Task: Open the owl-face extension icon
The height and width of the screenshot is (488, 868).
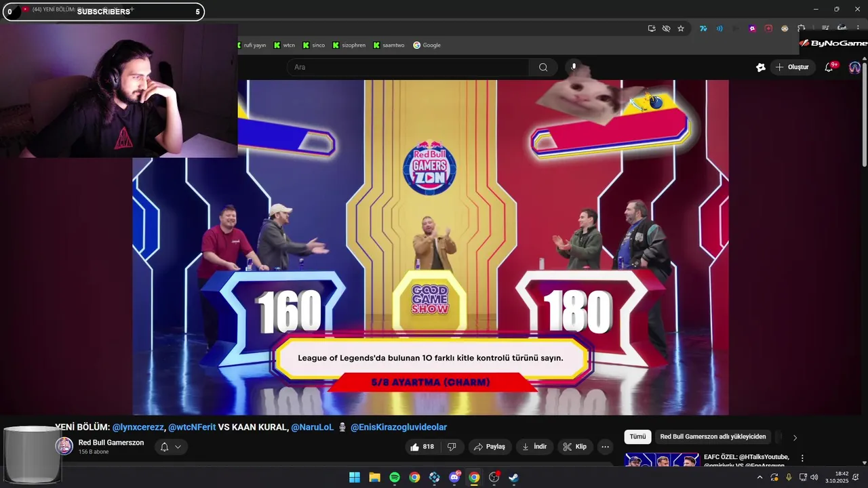Action: (x=785, y=28)
